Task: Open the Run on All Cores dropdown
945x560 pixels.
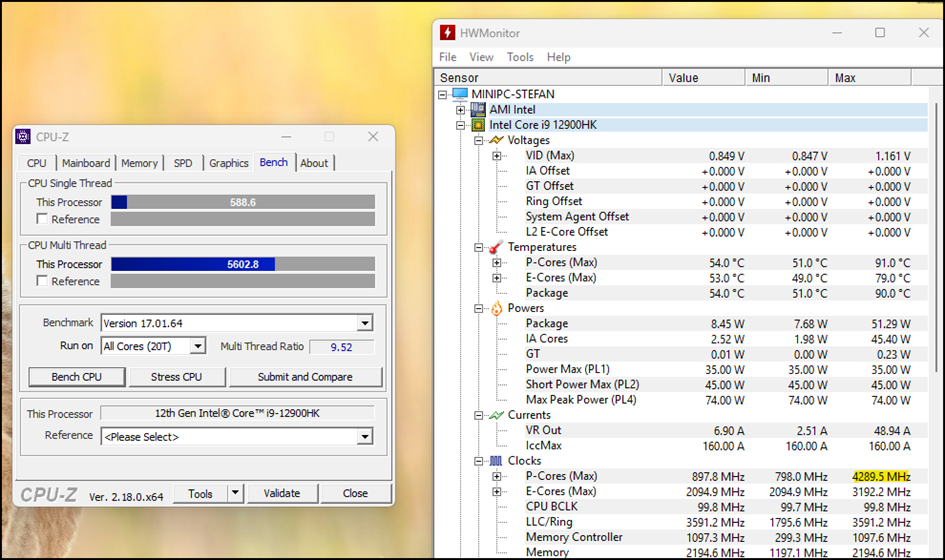Action: pos(198,346)
